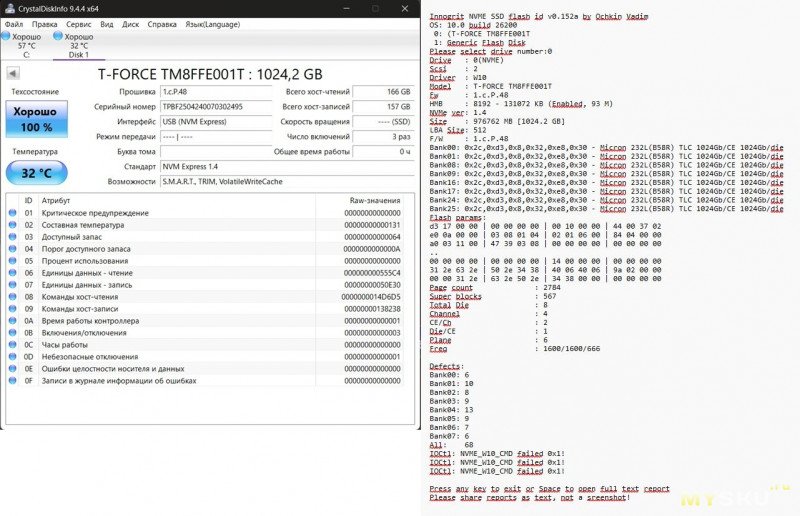Open the Диск menu
The image size is (800, 516).
pos(131,24)
